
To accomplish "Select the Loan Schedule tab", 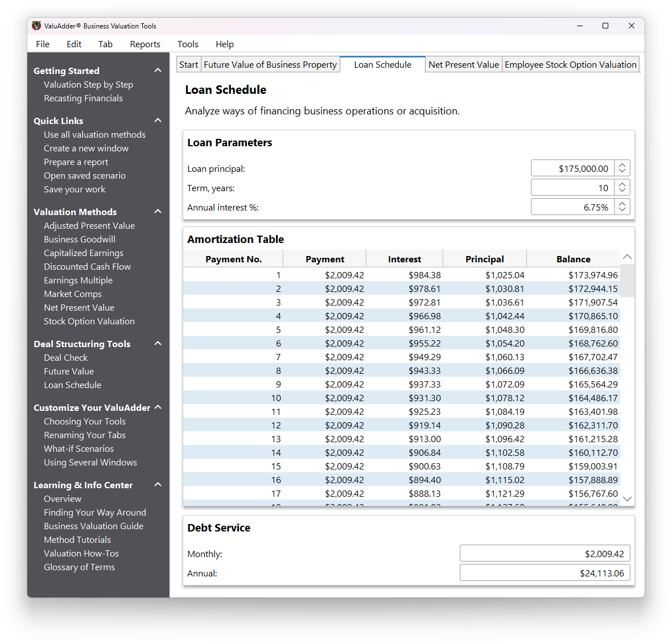I will point(382,65).
